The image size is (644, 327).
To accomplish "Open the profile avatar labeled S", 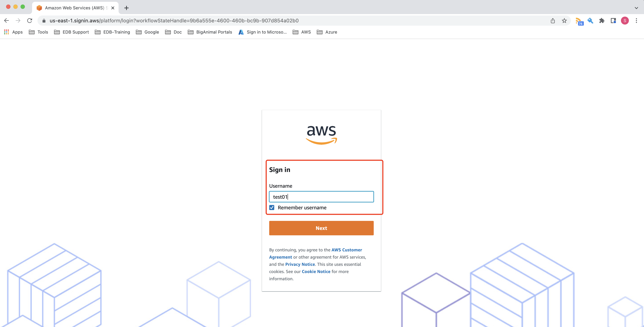I will pos(625,21).
